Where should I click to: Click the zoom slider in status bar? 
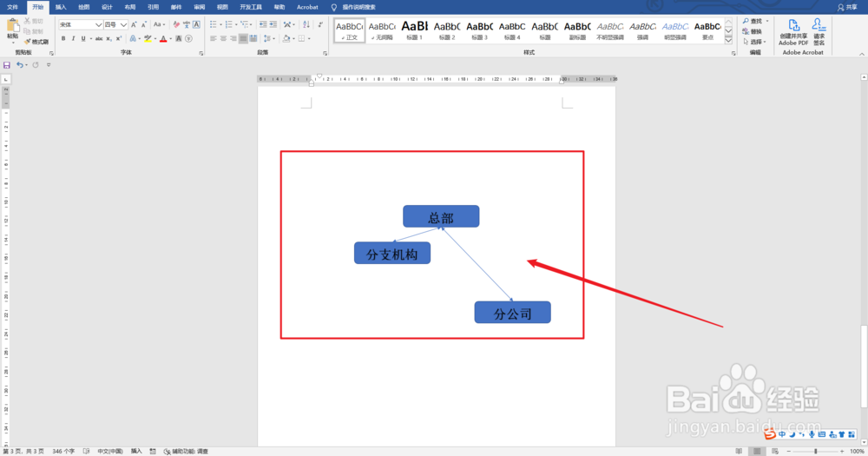(815, 452)
